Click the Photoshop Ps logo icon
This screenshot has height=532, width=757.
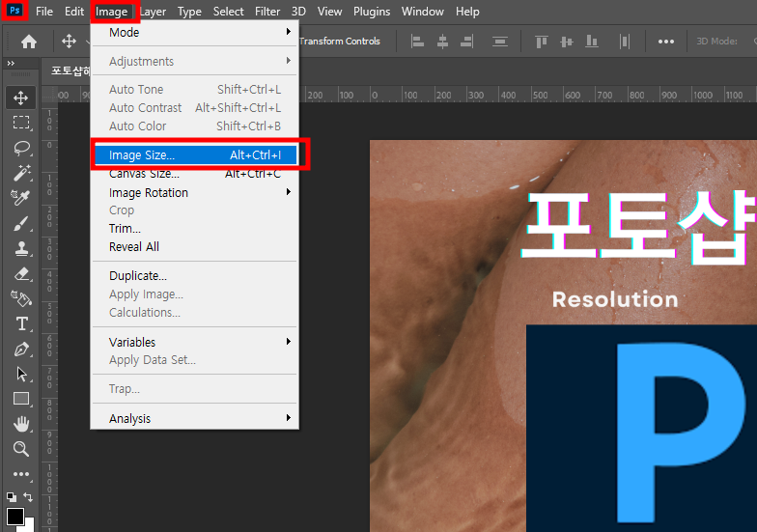point(14,10)
